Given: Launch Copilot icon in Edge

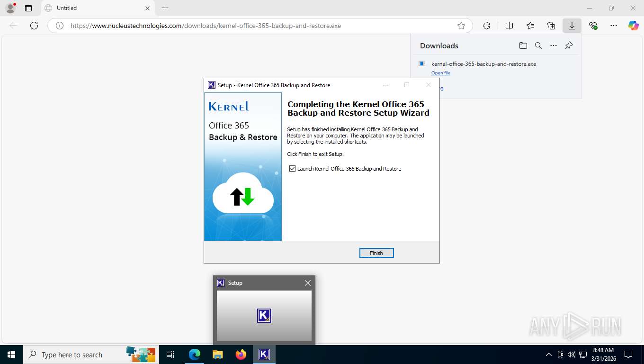Looking at the screenshot, I should 634,26.
